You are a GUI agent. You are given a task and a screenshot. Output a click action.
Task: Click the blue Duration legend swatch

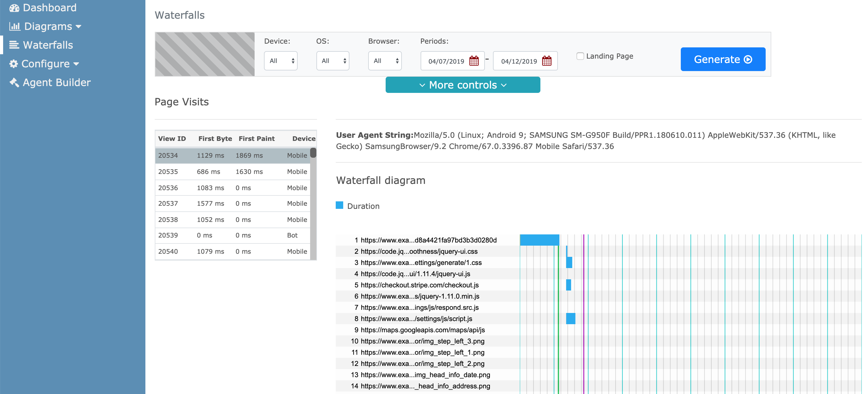(339, 205)
